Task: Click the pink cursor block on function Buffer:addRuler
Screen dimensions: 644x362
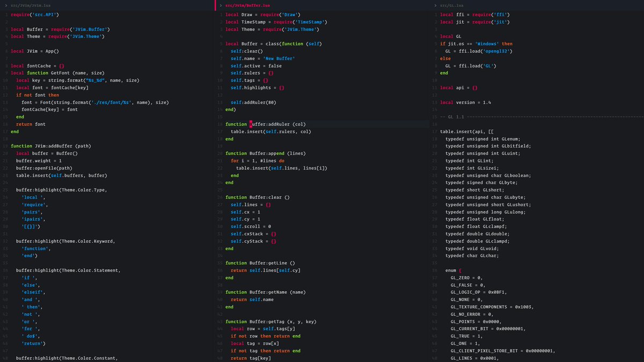Action: click(251, 124)
